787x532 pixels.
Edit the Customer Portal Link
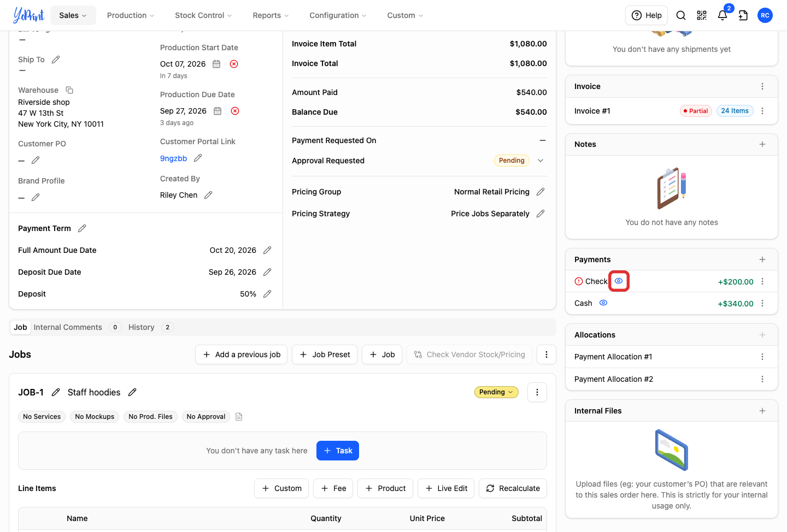[x=198, y=158]
